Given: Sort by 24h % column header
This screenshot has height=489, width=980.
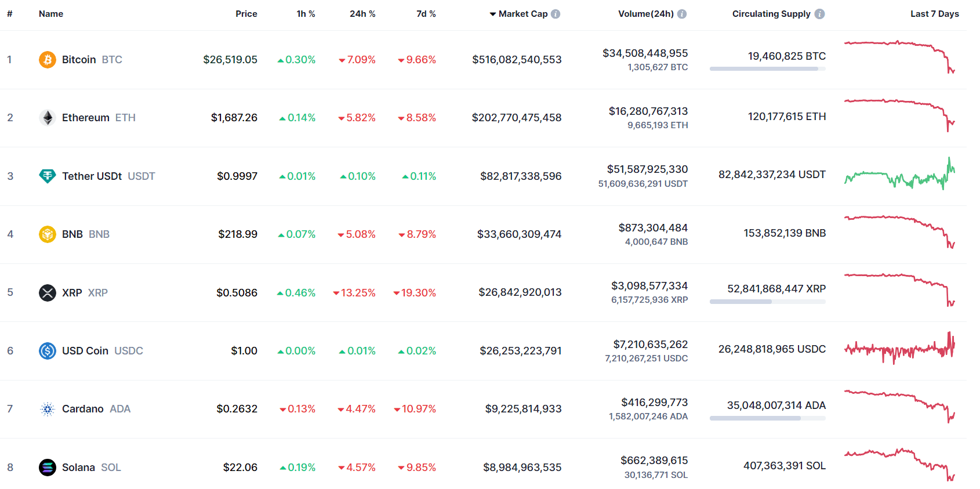Looking at the screenshot, I should [362, 14].
